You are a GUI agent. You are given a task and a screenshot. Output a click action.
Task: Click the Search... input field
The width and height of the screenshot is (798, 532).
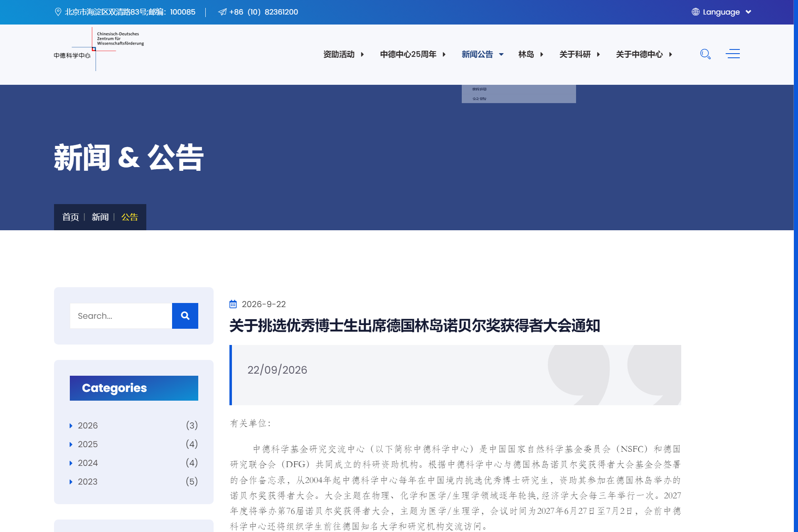(121, 316)
